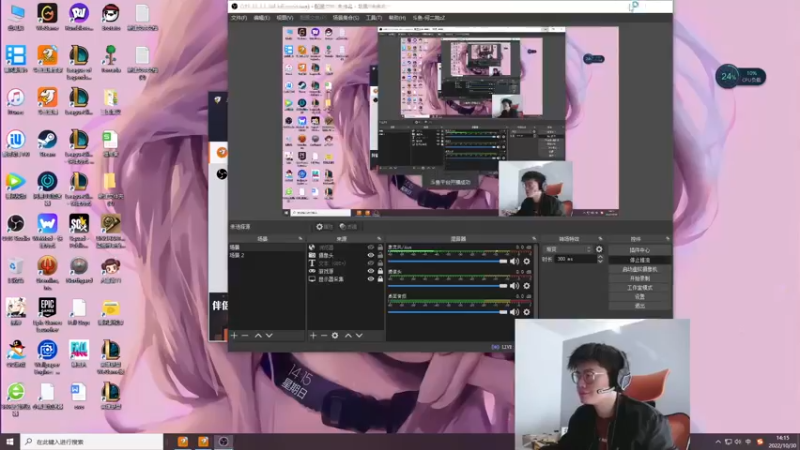This screenshot has width=800, height=450.
Task: Remove selected scene using Scenes panel minus icon
Action: pyautogui.click(x=245, y=335)
